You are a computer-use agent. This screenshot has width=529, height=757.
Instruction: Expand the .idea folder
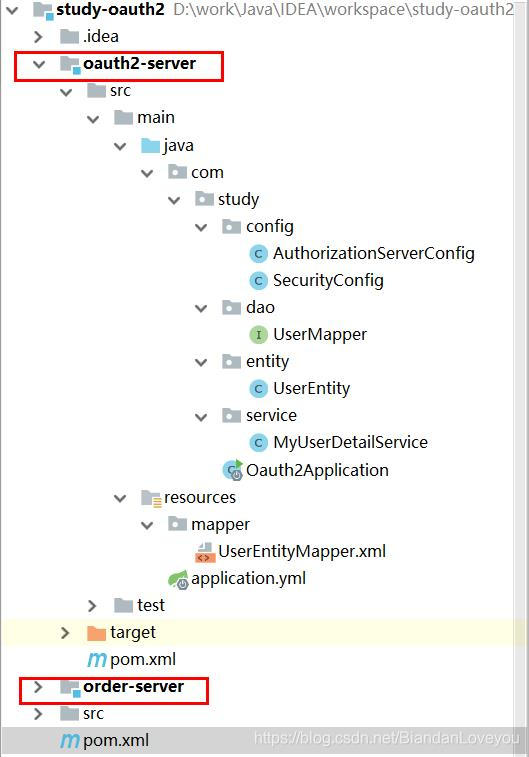[39, 37]
